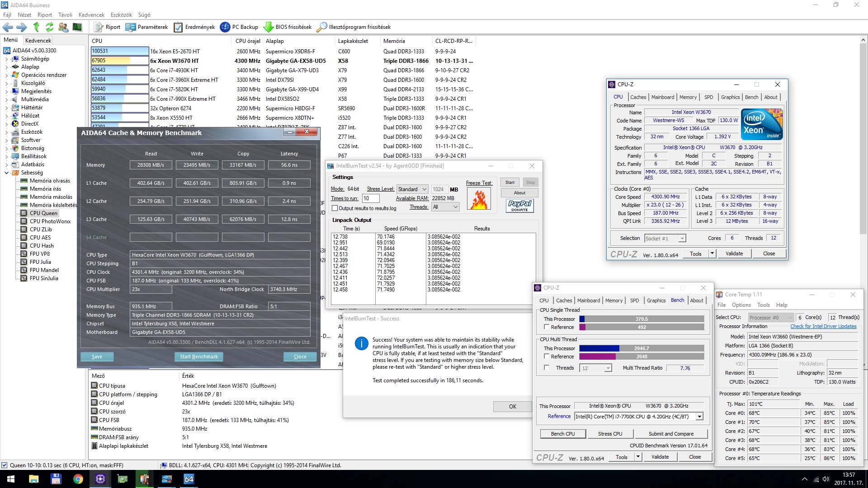This screenshot has width=868, height=488.
Task: Click Submit and Compare button in CPU-Z
Action: pos(671,434)
